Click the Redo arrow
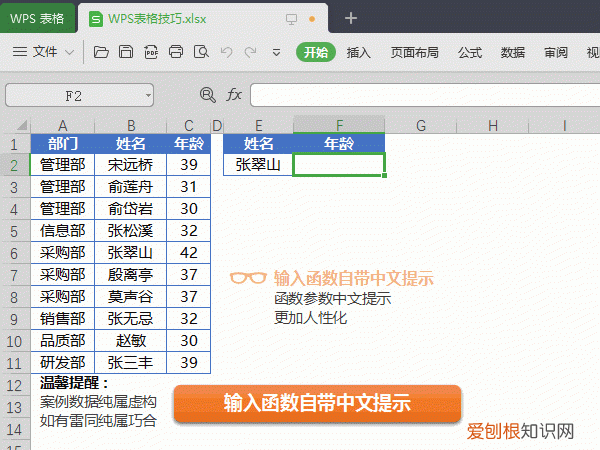 tap(251, 52)
